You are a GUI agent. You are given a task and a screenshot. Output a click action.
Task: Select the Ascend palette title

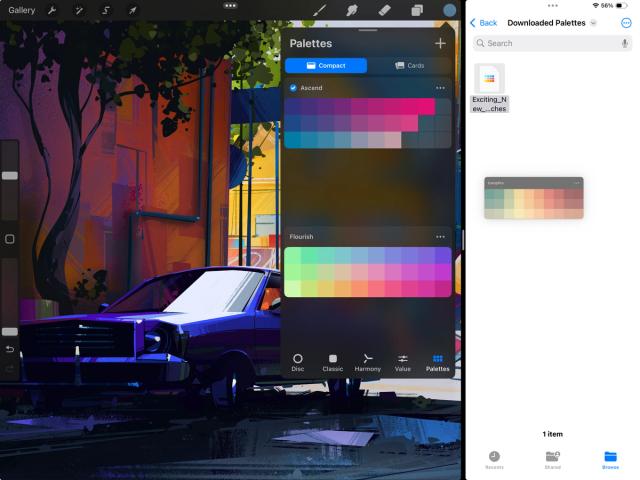(311, 88)
